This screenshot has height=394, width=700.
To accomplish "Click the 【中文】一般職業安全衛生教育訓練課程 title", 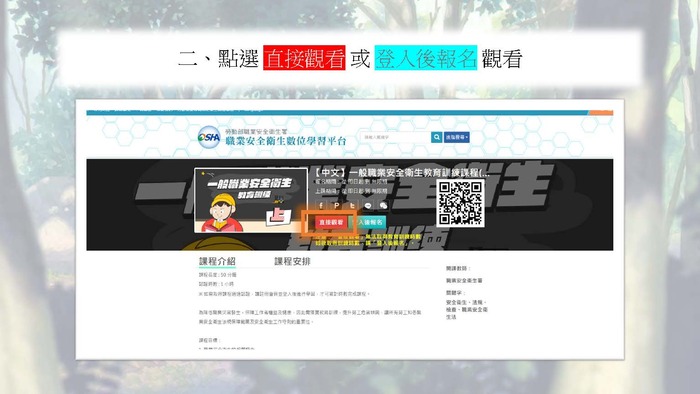I will click(x=402, y=173).
